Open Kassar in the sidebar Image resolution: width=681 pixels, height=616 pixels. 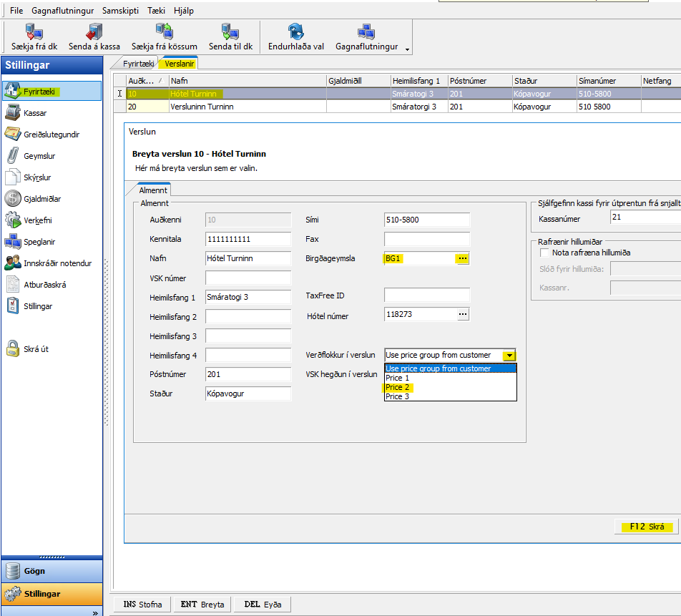click(34, 113)
